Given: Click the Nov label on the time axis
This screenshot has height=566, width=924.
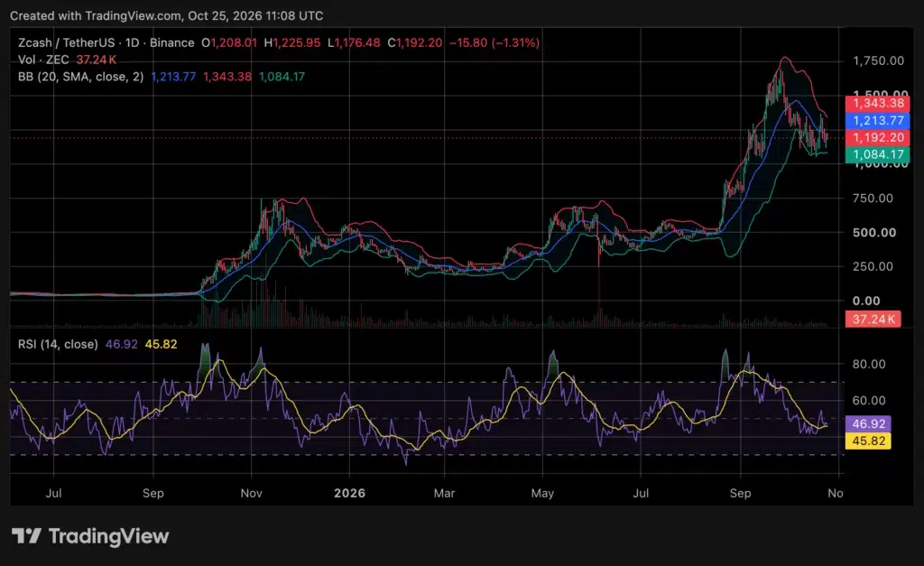Looking at the screenshot, I should pyautogui.click(x=251, y=493).
